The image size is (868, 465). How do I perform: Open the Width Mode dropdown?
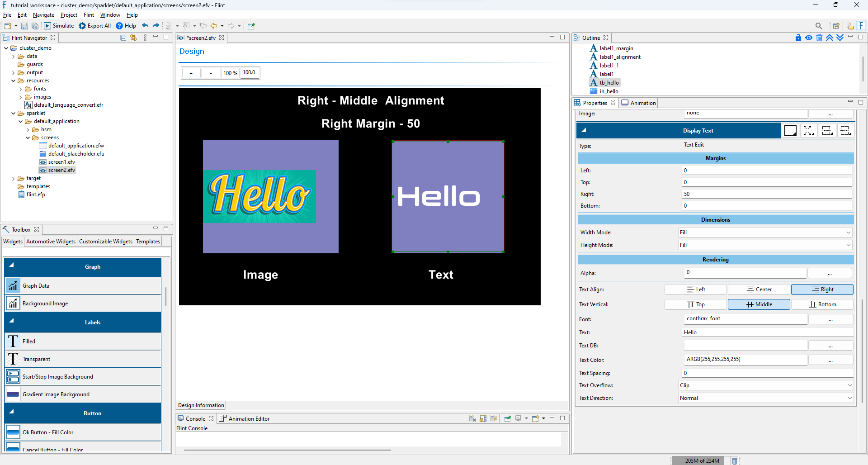[765, 232]
